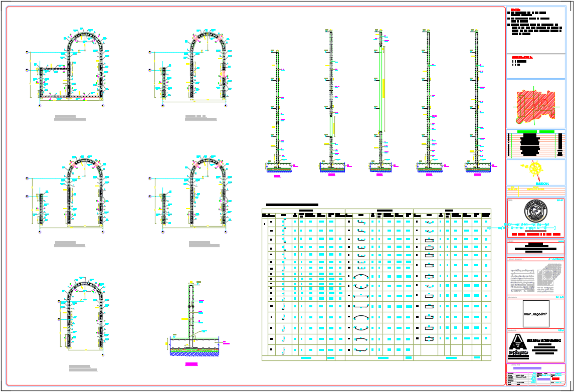Select the Insr_logo.BMP placeholder box
Screen dimensions: 575x392
click(535, 314)
